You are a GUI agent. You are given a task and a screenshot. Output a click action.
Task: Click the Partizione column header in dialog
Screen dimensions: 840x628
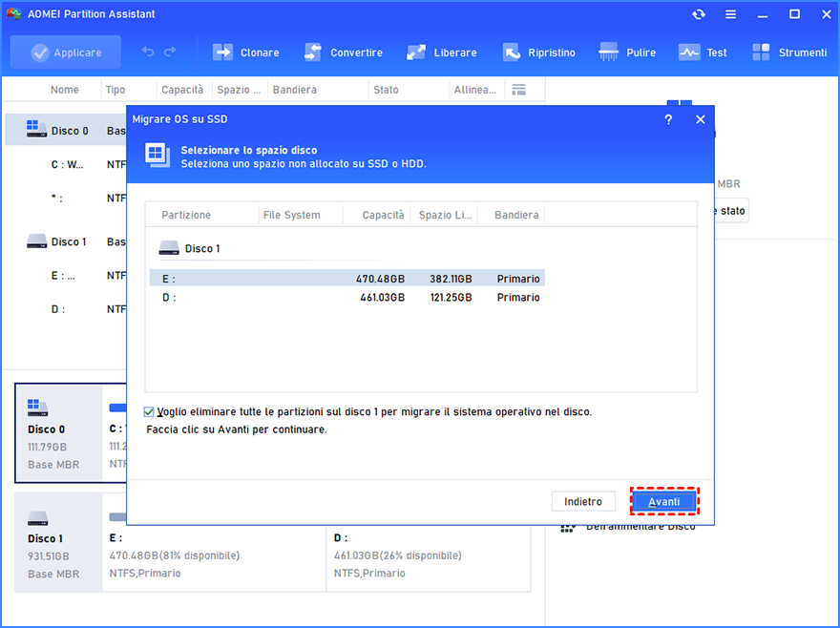[x=186, y=215]
